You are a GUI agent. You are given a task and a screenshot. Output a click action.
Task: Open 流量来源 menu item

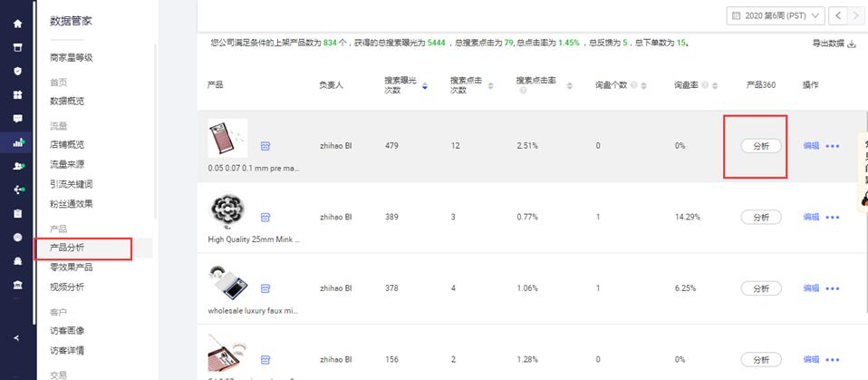(x=67, y=164)
